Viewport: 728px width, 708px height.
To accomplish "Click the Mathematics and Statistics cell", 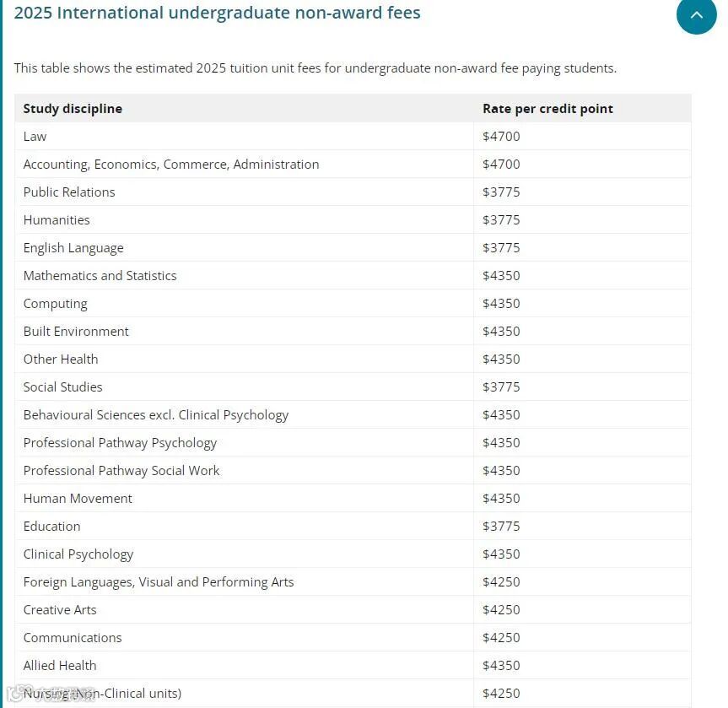I will tap(100, 276).
